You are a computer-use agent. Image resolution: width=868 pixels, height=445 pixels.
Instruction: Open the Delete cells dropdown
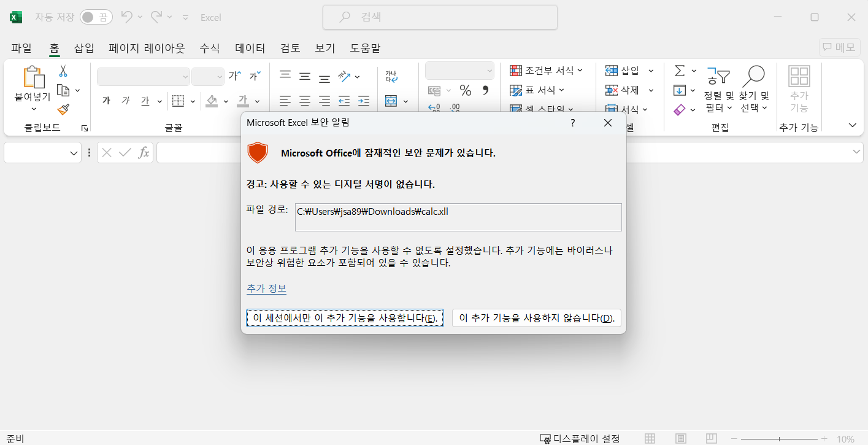click(651, 90)
